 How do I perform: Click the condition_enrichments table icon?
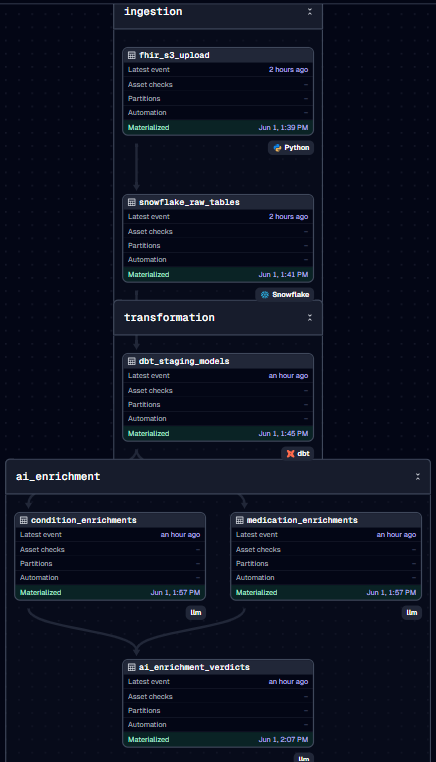click(x=24, y=520)
